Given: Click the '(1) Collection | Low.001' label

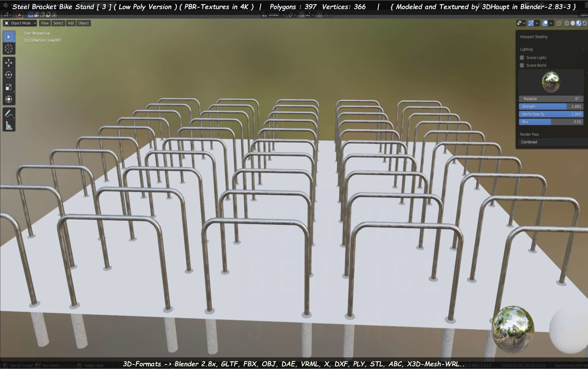Looking at the screenshot, I should click(x=43, y=40).
